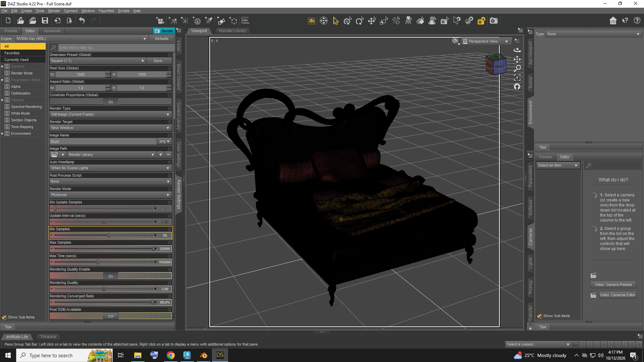Click the Render camera icon in toolbar
The height and width of the screenshot is (362, 644).
coord(494,21)
